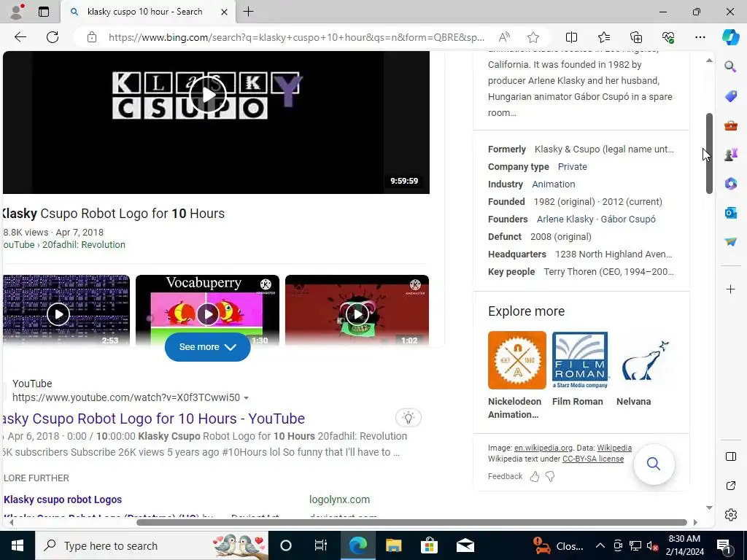747x560 pixels.
Task: Play the Vocabuperry video thumbnail
Action: coord(208,314)
